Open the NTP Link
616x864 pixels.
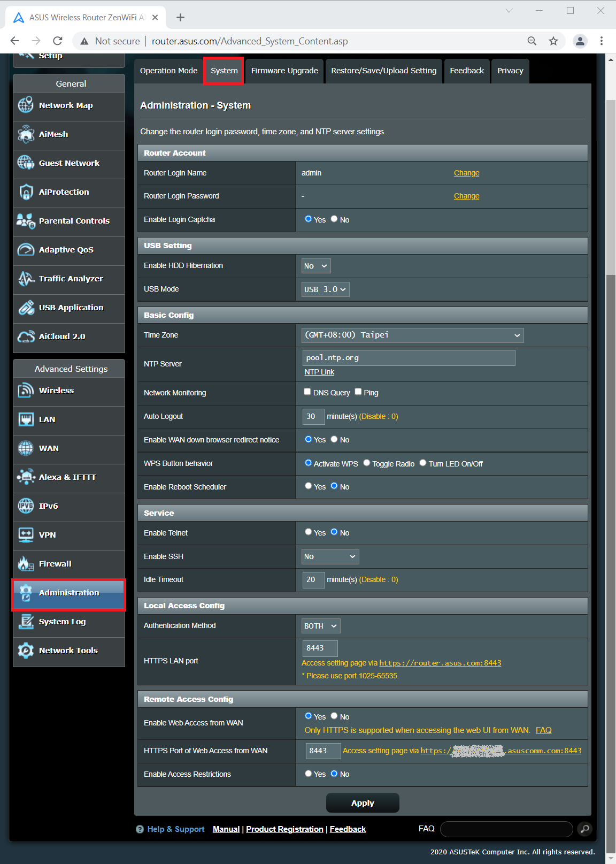click(319, 372)
